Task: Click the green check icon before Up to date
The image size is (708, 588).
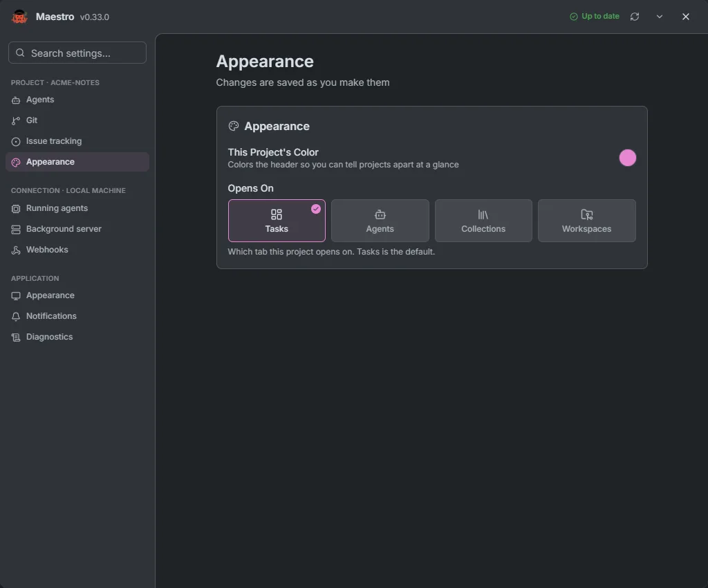Action: [x=573, y=17]
